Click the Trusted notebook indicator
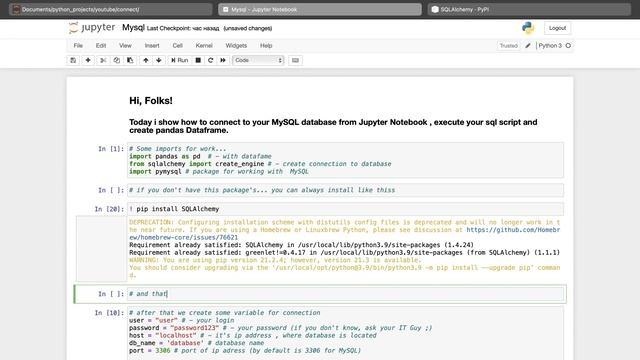 click(509, 46)
